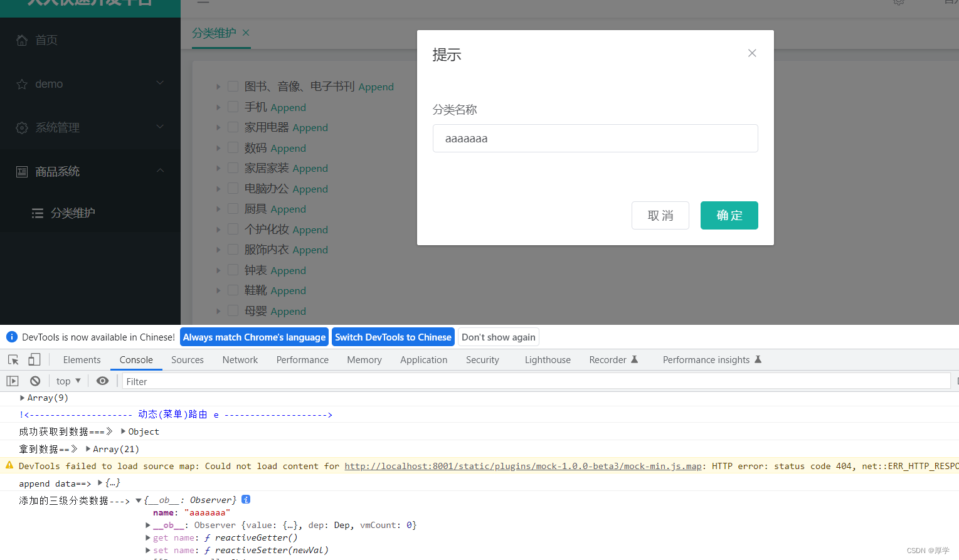Viewport: 959px width, 560px height.
Task: Click the console Filter input
Action: click(x=536, y=381)
